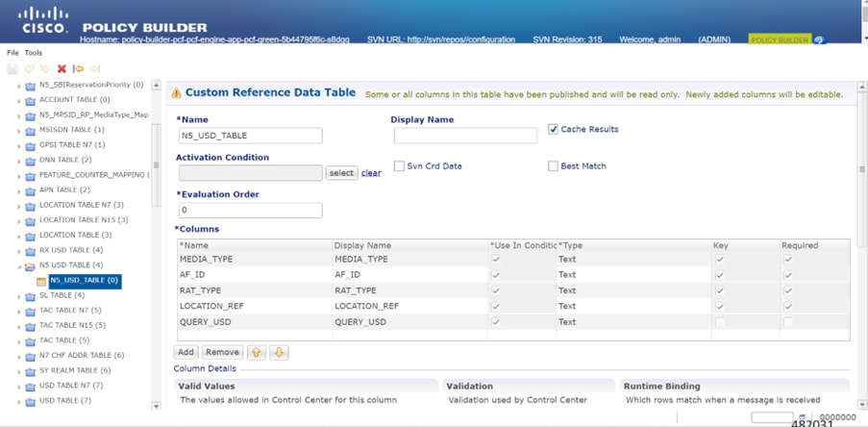
Task: Click the Name input field
Action: (251, 136)
